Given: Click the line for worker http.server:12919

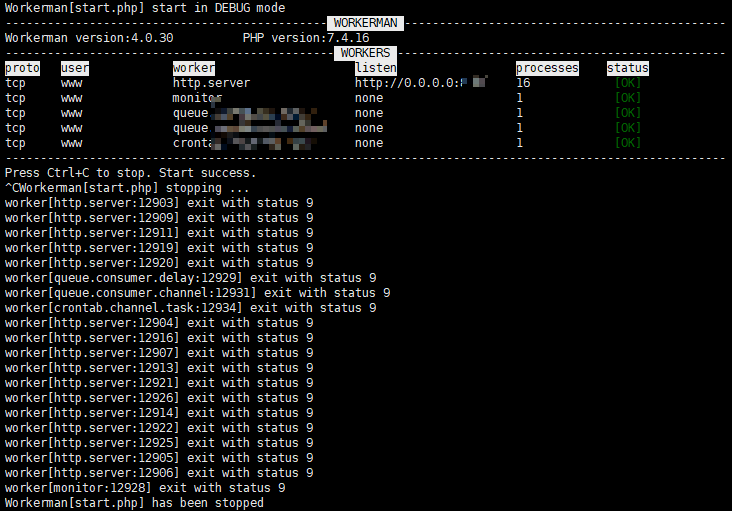Looking at the screenshot, I should coord(159,248).
